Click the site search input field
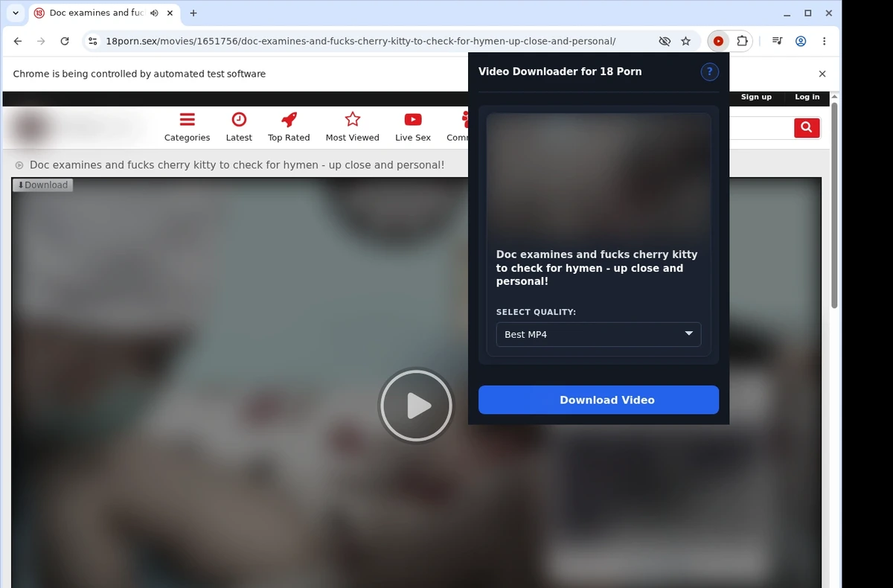893x588 pixels. pos(761,128)
